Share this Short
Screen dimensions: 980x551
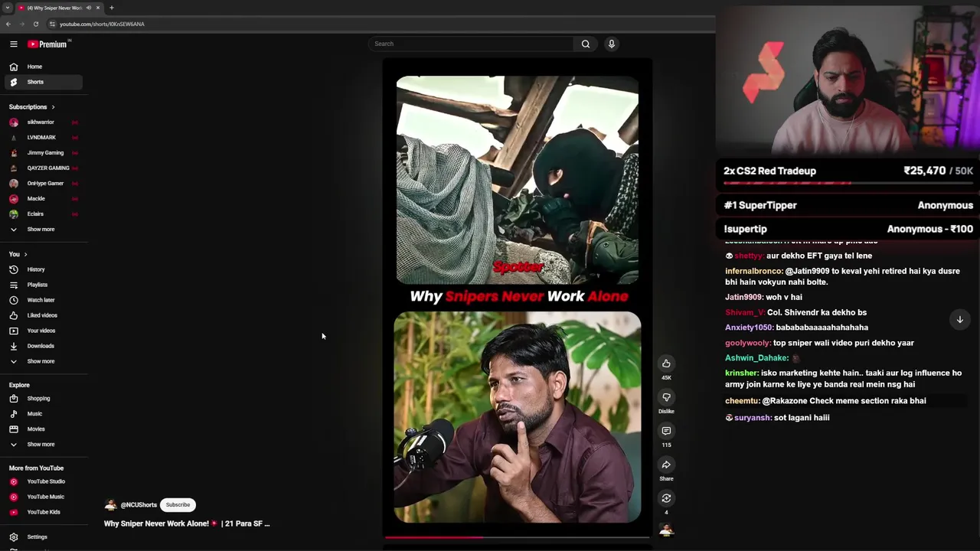[x=666, y=465]
